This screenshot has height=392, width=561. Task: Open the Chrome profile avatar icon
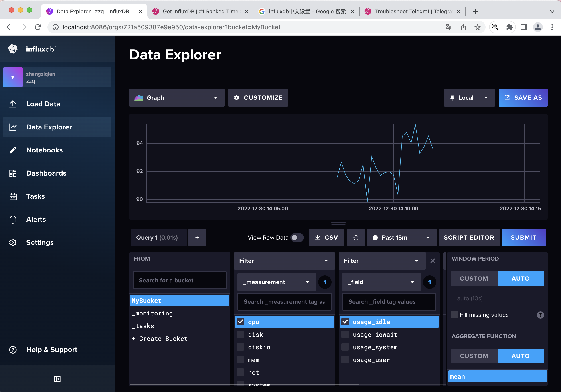click(x=538, y=27)
